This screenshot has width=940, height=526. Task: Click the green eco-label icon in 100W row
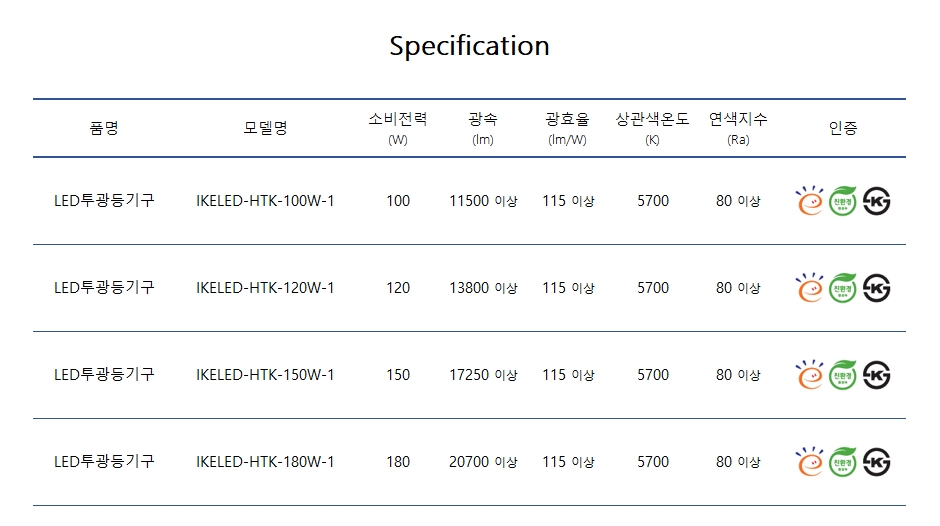[x=843, y=201]
